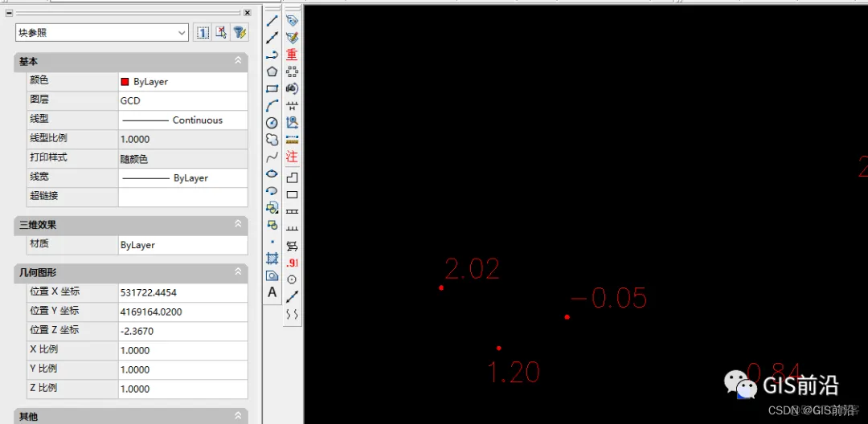Select the Rectangle draw tool
The image size is (868, 424).
coord(272,88)
